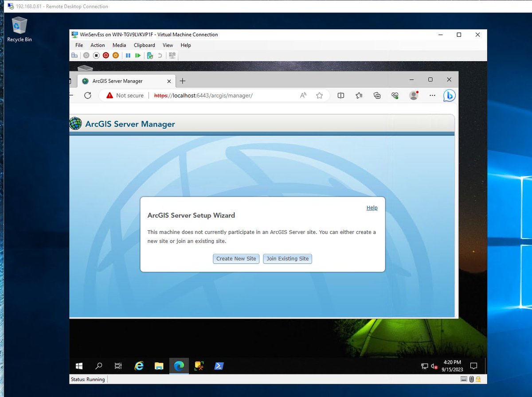The image size is (532, 397).
Task: Click the ArcGIS Server Manager header title
Action: tap(130, 124)
